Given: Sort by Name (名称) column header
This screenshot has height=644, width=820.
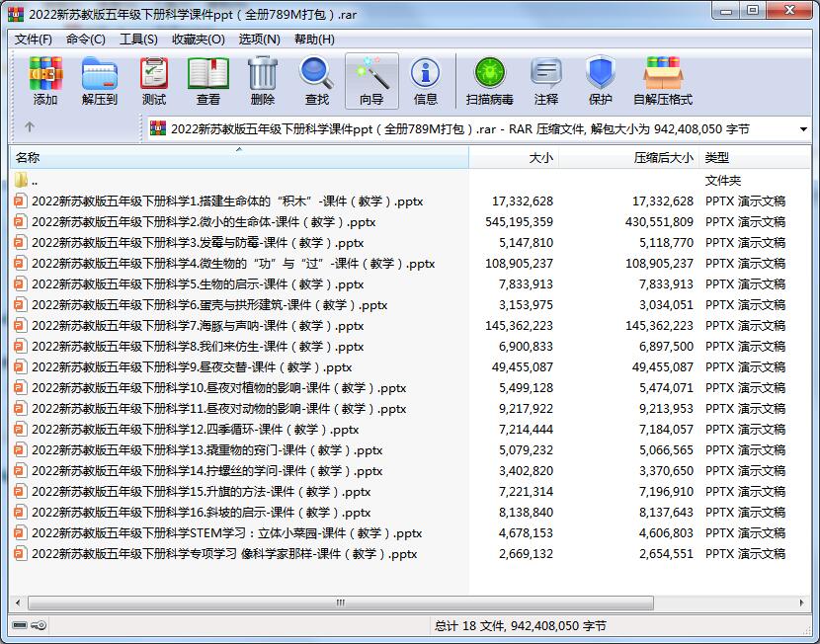Looking at the screenshot, I should pos(239,157).
